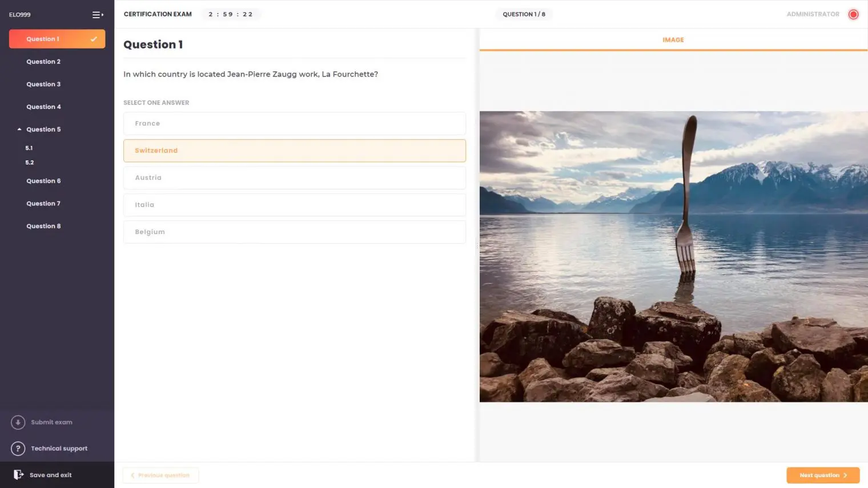Open Question 2 in the sidebar
Image resolution: width=868 pixels, height=488 pixels.
(x=43, y=62)
